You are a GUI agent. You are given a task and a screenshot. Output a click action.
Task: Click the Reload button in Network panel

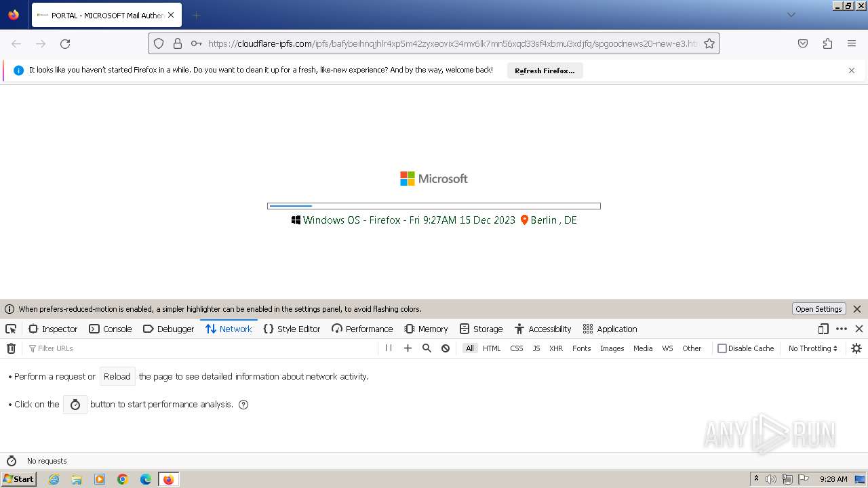(x=117, y=376)
